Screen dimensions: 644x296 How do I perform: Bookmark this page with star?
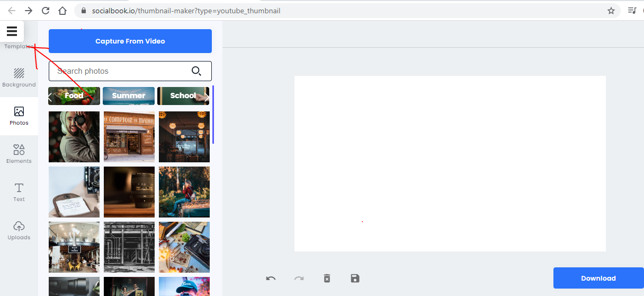click(x=611, y=11)
